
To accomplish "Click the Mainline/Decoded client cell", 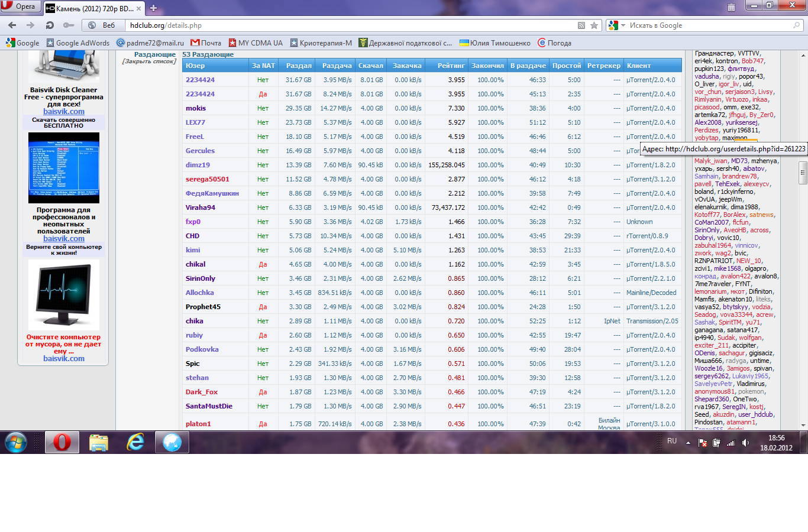I will [651, 293].
